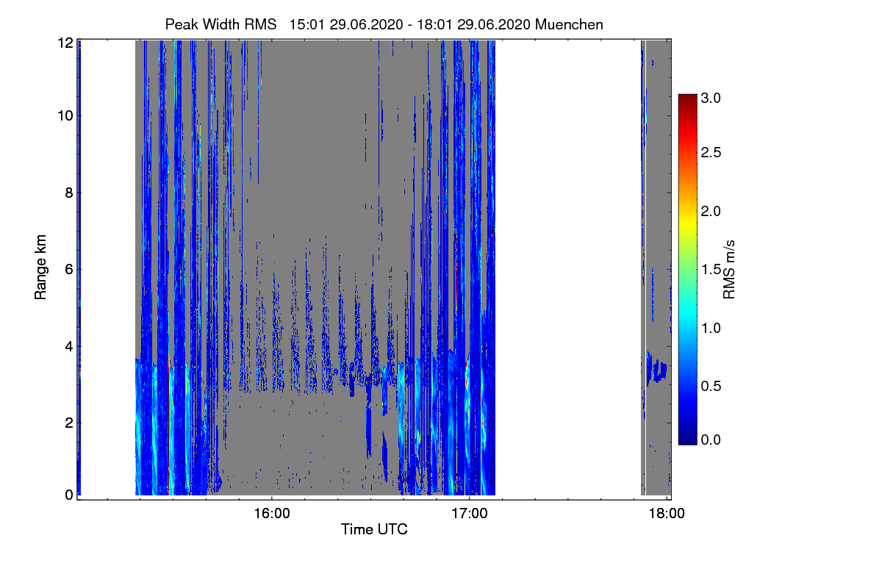Image resolution: width=882 pixels, height=588 pixels.
Task: Click the word 'Muenchen' in the title
Action: [x=570, y=24]
